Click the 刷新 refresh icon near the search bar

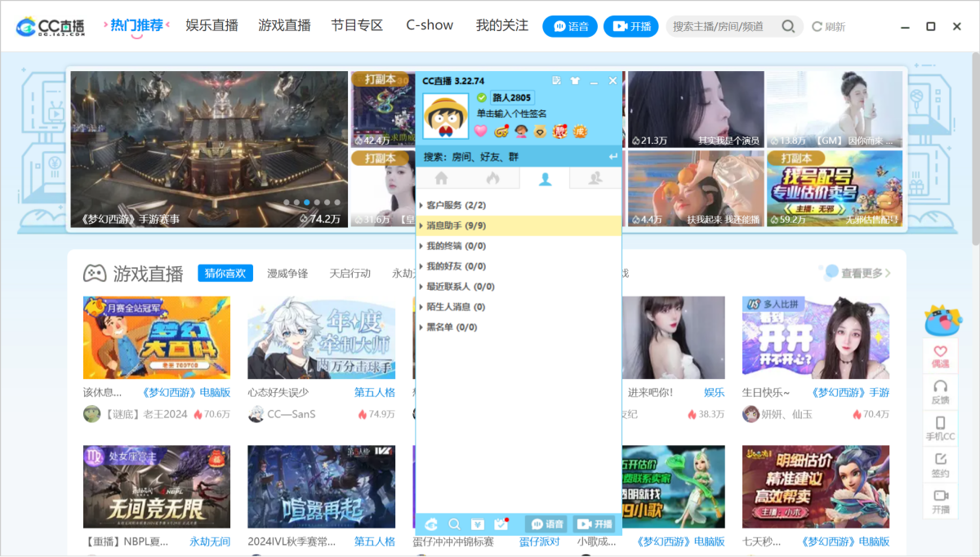tap(827, 25)
